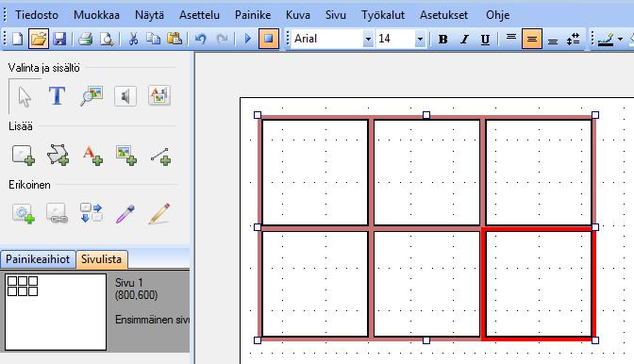Open the Arial font dropdown

[368, 40]
